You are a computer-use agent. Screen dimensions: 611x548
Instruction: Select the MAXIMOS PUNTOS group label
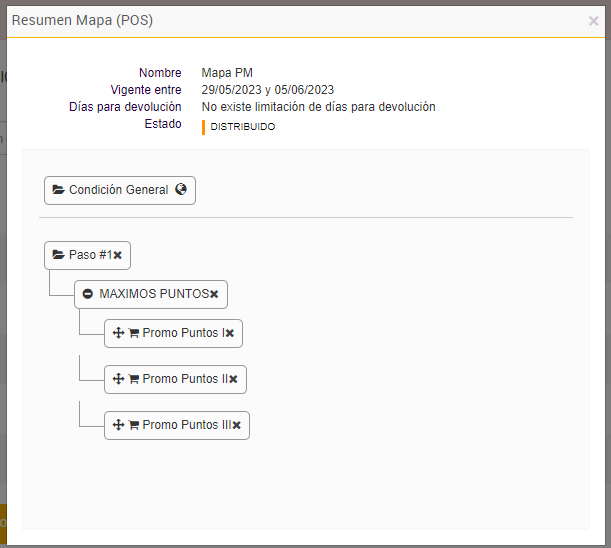[154, 294]
